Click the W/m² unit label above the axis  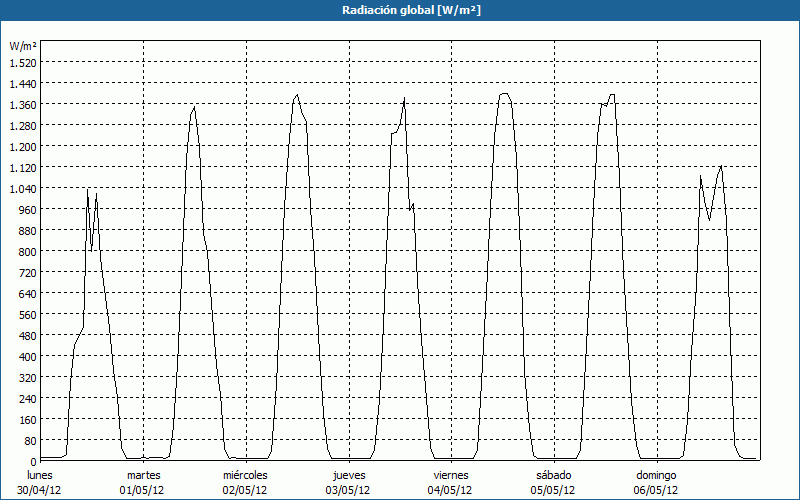tap(22, 46)
